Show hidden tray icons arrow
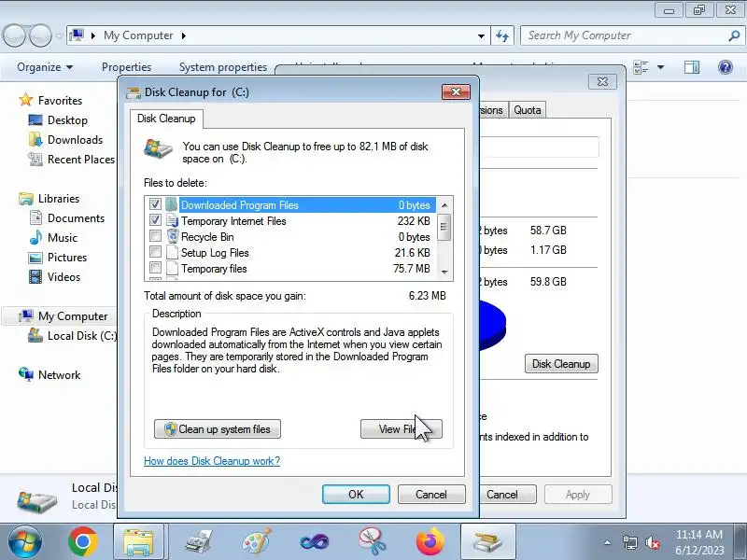 (x=608, y=542)
